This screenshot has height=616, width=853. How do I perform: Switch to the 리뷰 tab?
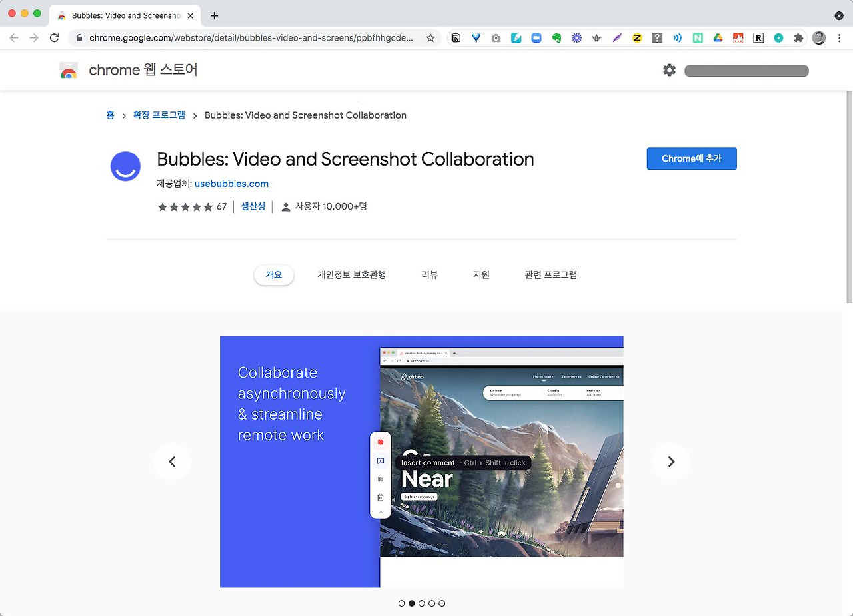430,275
